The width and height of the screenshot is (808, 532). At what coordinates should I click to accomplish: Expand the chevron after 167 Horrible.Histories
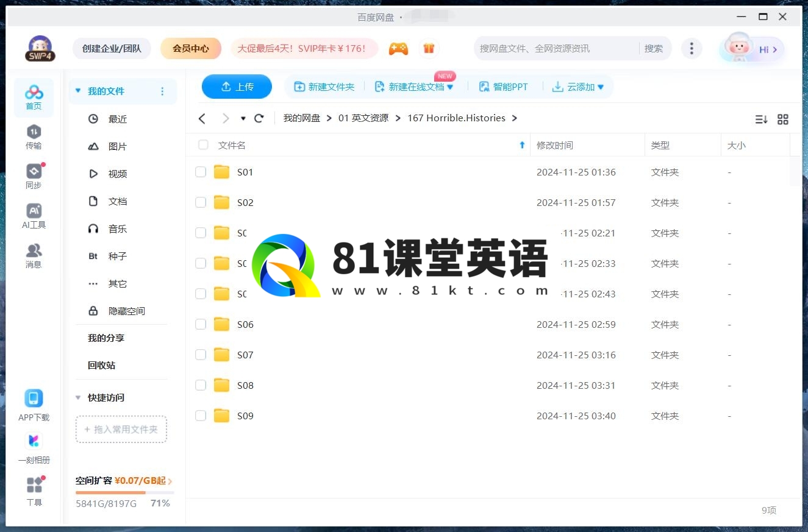(x=515, y=118)
